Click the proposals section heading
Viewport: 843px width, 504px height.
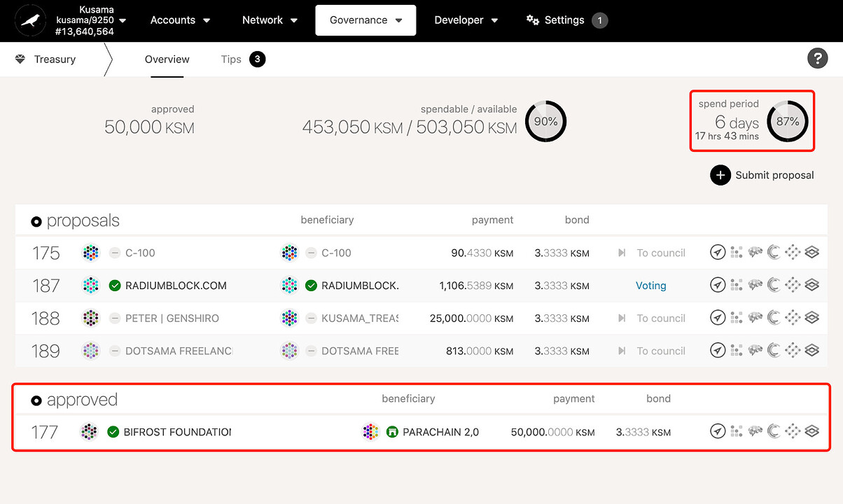click(x=83, y=220)
